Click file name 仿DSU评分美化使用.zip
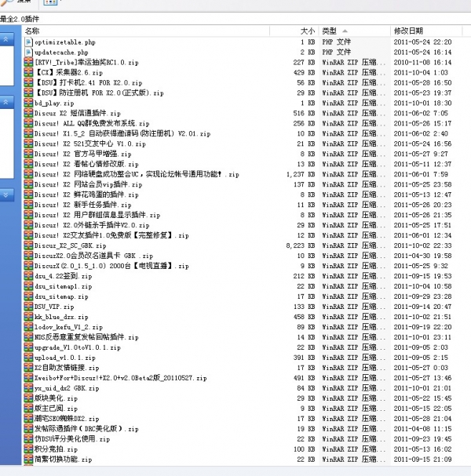Screen dimensions: 471x476 pos(72,439)
